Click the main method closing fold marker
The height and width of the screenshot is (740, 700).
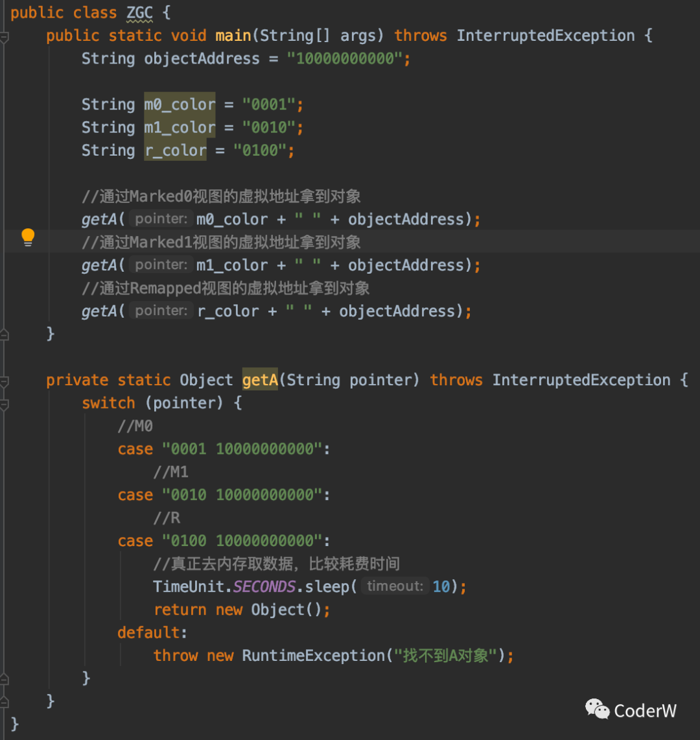(x=4, y=335)
